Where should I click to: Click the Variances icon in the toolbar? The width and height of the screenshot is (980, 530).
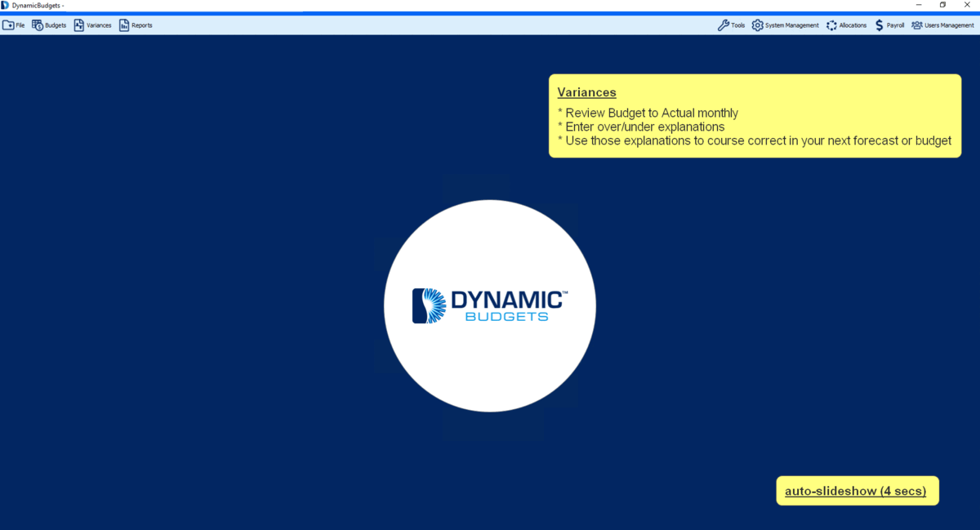tap(79, 25)
